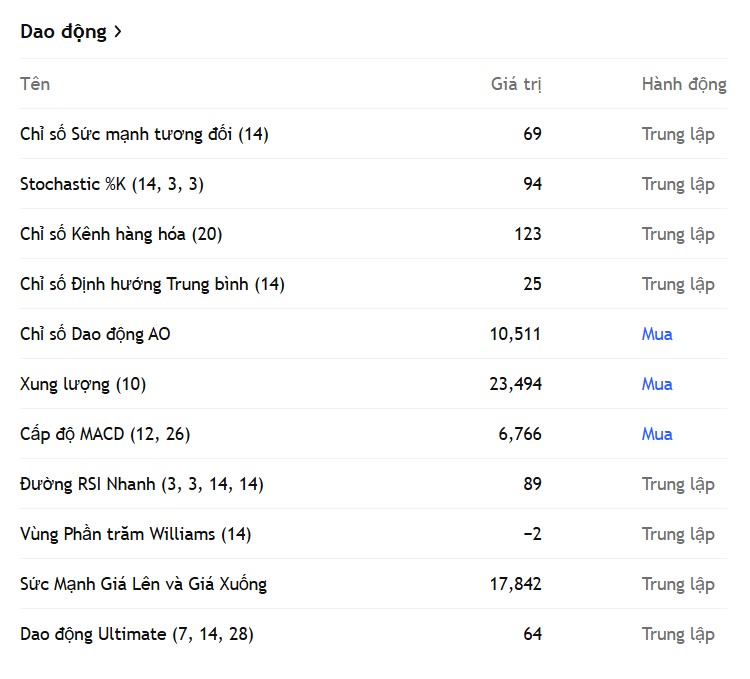Open the Chỉ số Sức mạnh tương đối (14) row
This screenshot has height=679, width=750.
[x=374, y=134]
